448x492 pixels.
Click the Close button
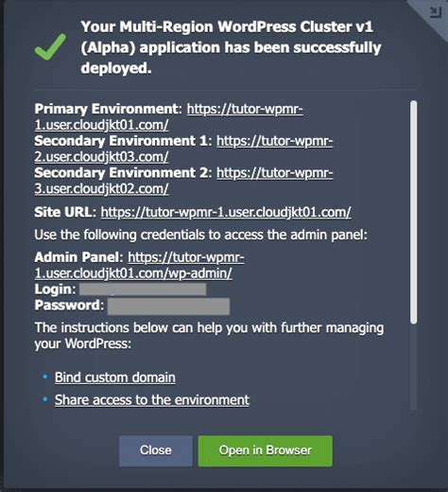click(156, 450)
